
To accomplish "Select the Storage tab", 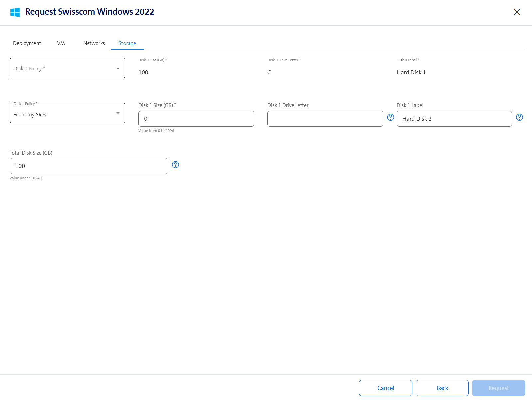I will [x=127, y=43].
